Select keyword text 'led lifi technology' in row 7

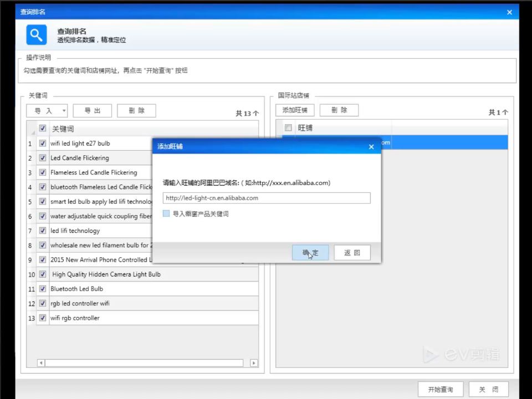click(x=75, y=231)
